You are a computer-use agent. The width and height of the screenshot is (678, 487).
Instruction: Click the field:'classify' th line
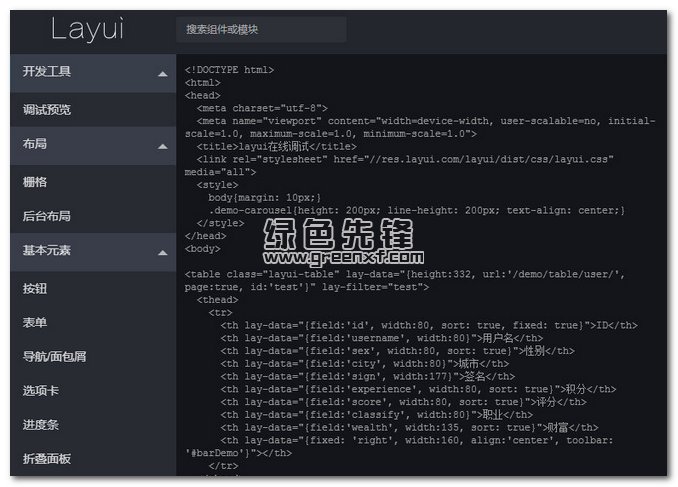(x=377, y=415)
